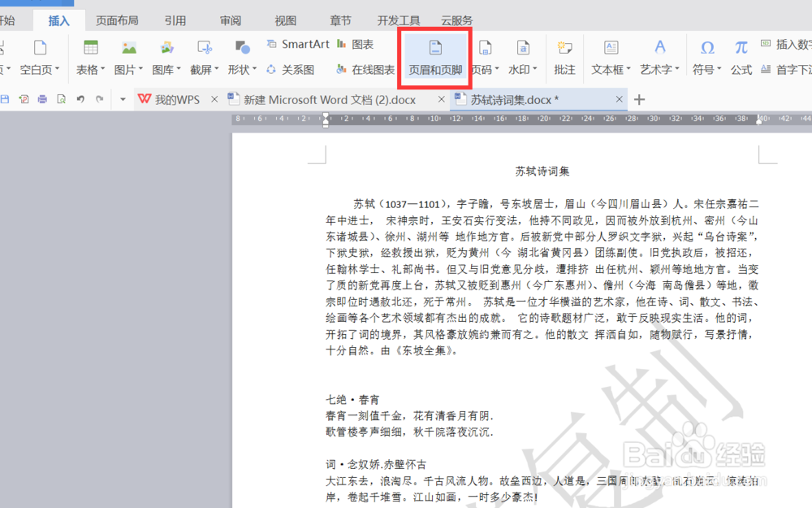This screenshot has width=812, height=508.
Task: Click the 截屏 screenshot icon
Action: (205, 48)
